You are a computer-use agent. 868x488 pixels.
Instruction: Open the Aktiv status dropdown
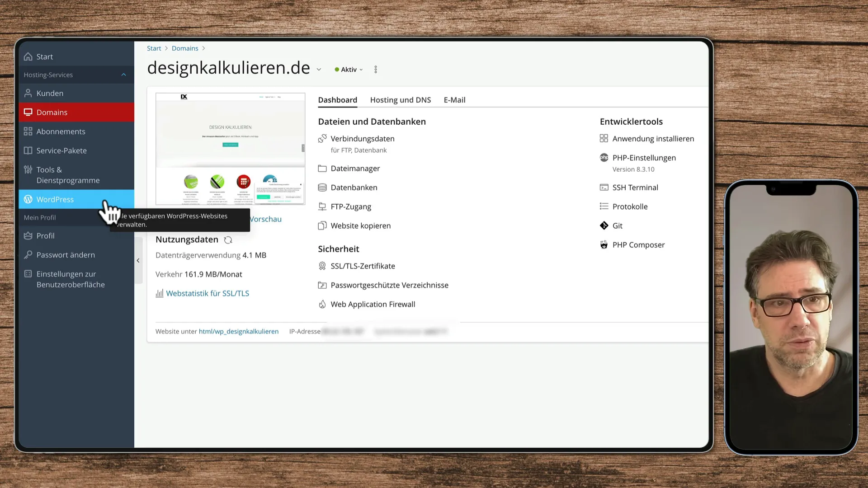(361, 69)
